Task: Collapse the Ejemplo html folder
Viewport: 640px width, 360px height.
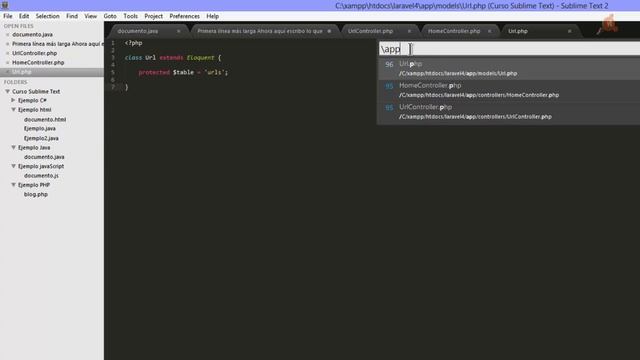Action: point(13,110)
